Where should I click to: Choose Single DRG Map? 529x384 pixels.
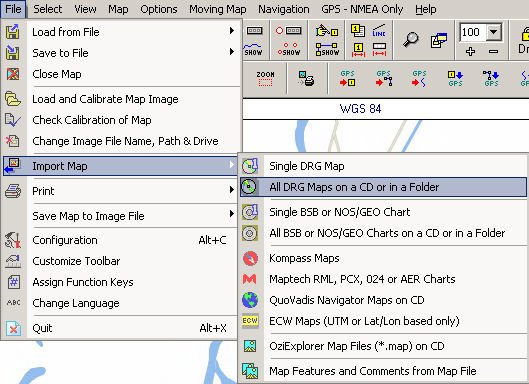[x=383, y=166]
